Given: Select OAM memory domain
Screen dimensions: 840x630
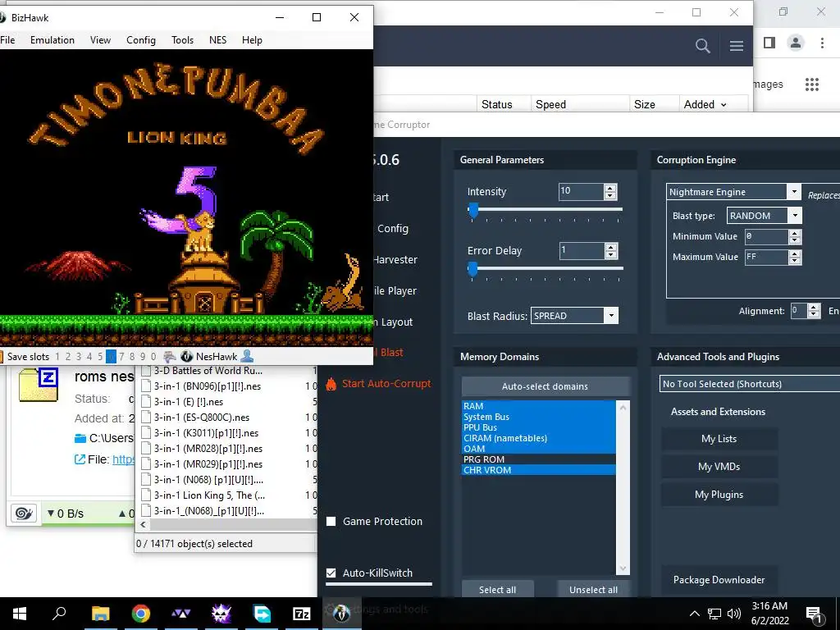Looking at the screenshot, I should [x=538, y=449].
